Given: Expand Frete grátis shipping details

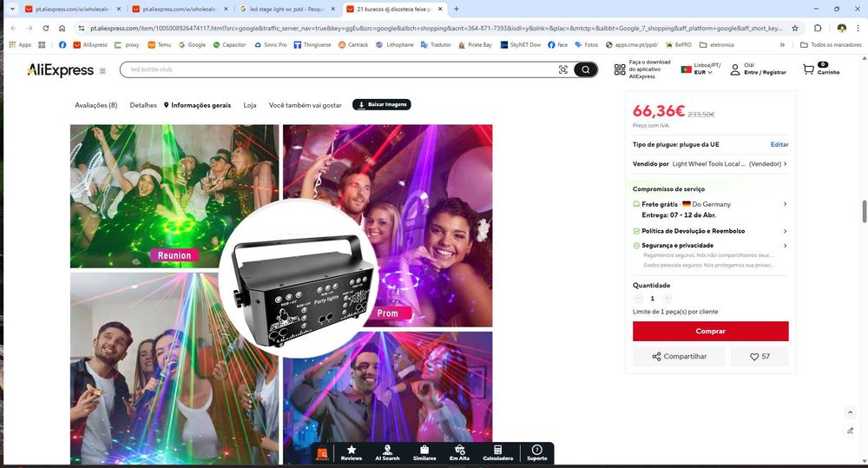Looking at the screenshot, I should tap(785, 204).
